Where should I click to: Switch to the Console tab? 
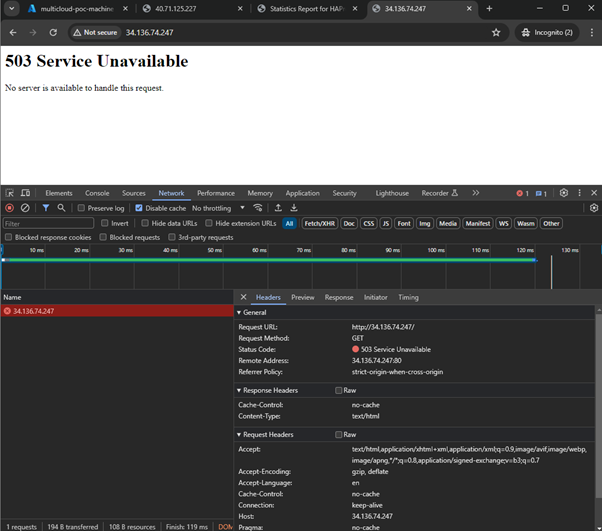(x=97, y=193)
